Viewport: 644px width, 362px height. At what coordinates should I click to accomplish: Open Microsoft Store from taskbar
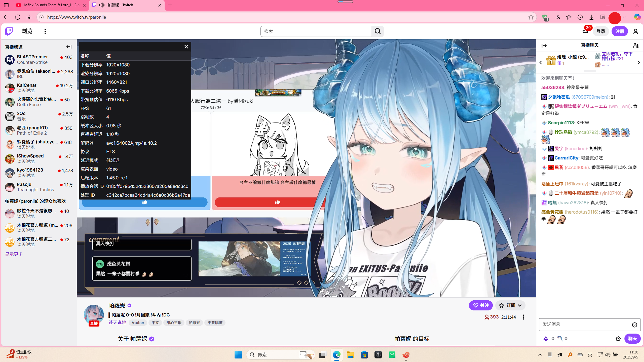pos(364,355)
